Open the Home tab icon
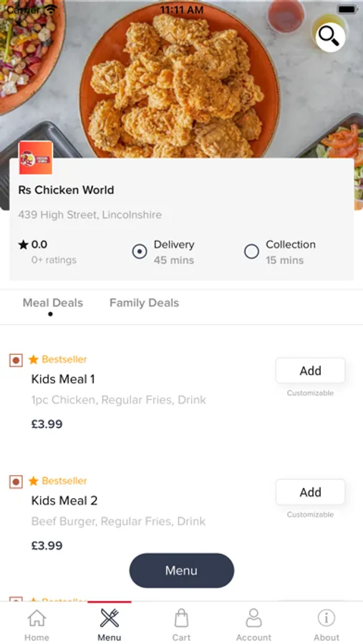363x644 pixels. 37,618
